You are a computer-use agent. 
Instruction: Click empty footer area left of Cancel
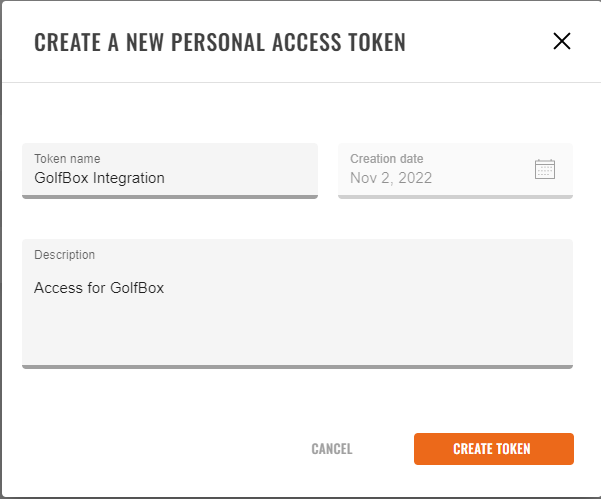(150, 449)
